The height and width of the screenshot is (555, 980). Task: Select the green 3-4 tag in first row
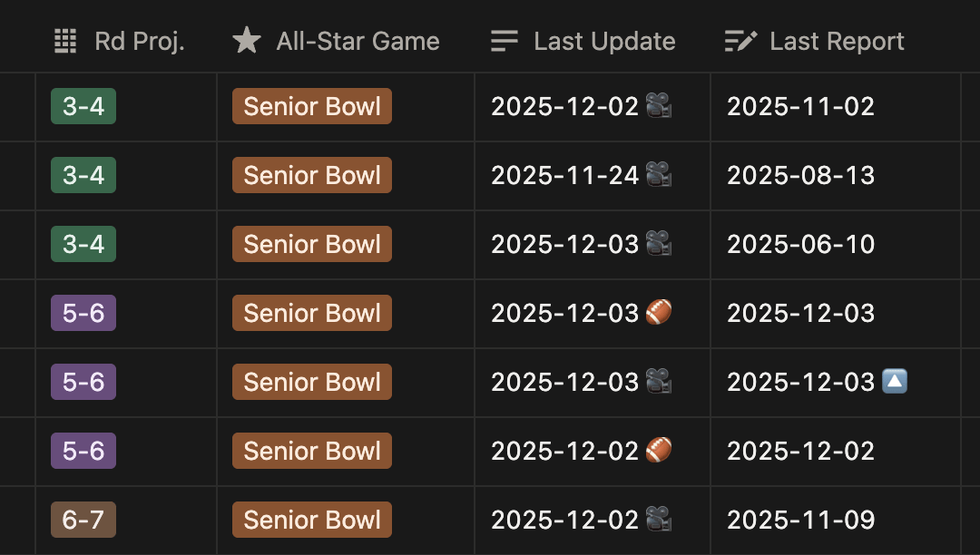tap(83, 106)
